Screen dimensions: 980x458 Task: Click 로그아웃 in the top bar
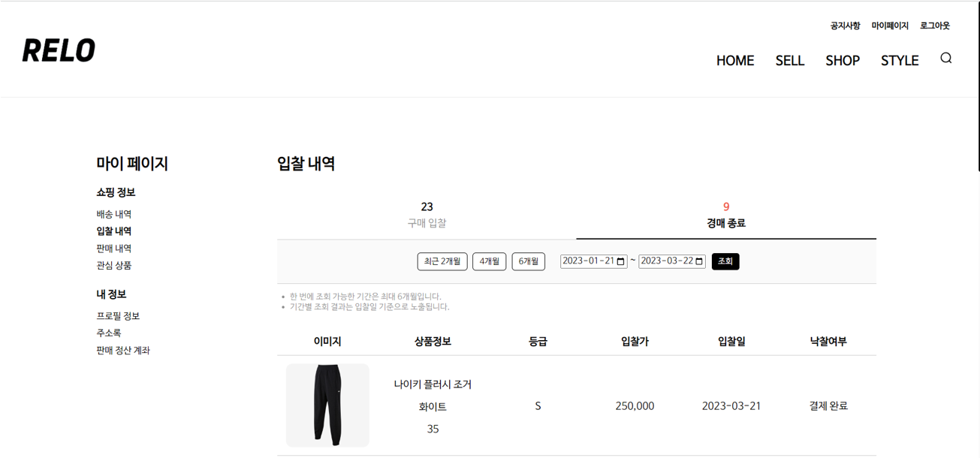(935, 25)
